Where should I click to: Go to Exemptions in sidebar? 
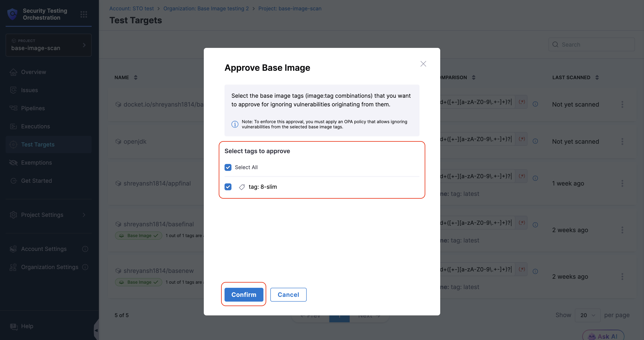(x=37, y=162)
